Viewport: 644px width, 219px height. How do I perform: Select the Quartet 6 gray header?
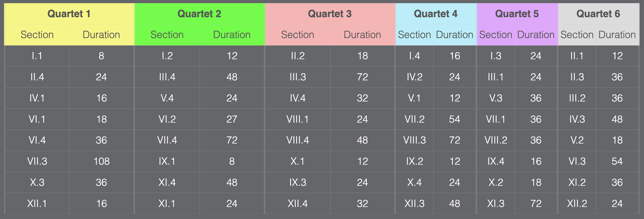598,14
